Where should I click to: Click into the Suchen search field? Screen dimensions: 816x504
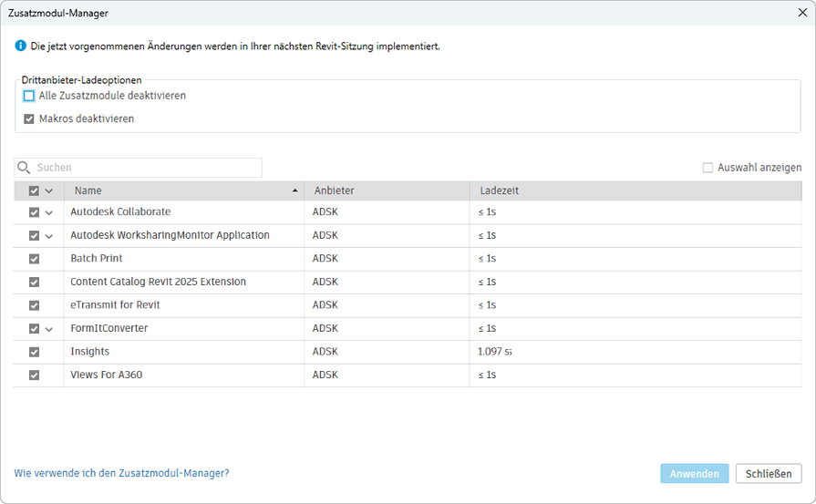pyautogui.click(x=146, y=168)
